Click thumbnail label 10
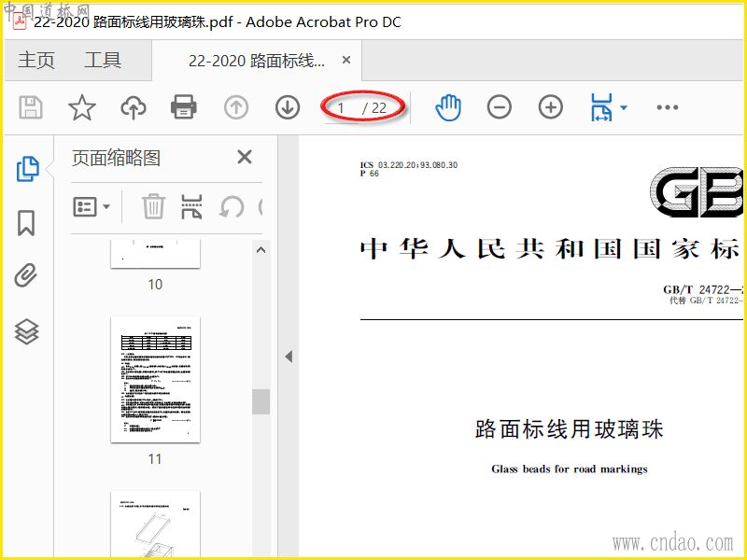This screenshot has height=560, width=747. tap(155, 285)
